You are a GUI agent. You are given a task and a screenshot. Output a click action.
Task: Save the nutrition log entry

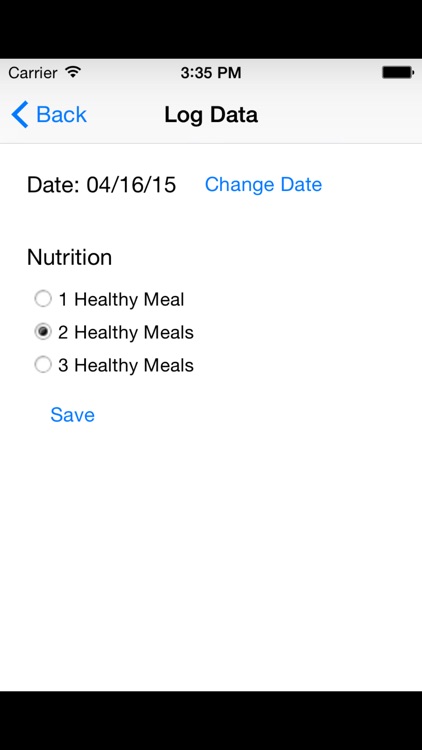click(x=72, y=415)
